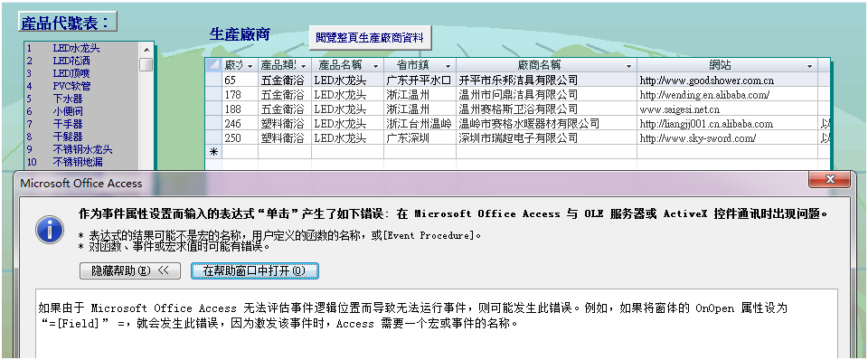Click the product list scrollbar up arrow
Viewport: 868px width, 360px height.
(146, 49)
